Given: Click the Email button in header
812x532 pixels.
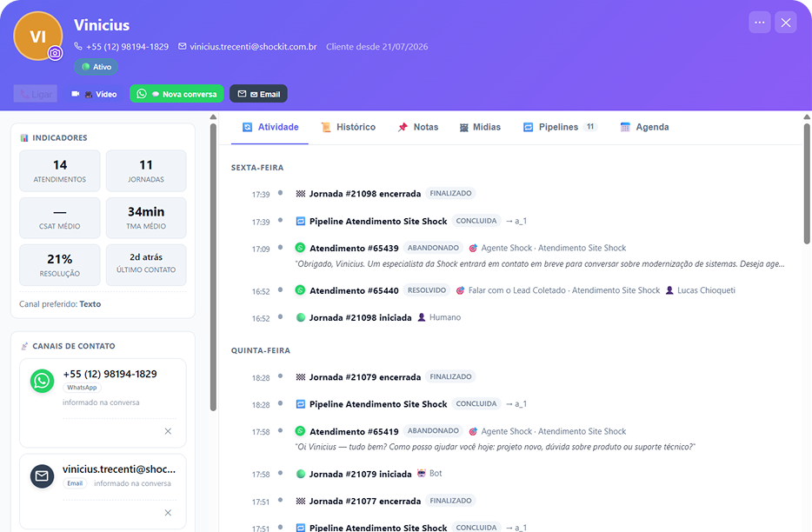Looking at the screenshot, I should [x=258, y=94].
